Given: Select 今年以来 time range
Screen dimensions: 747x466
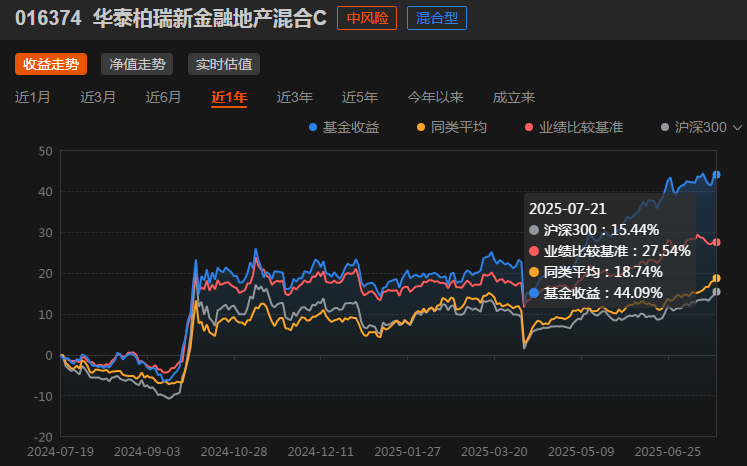Looking at the screenshot, I should click(435, 97).
